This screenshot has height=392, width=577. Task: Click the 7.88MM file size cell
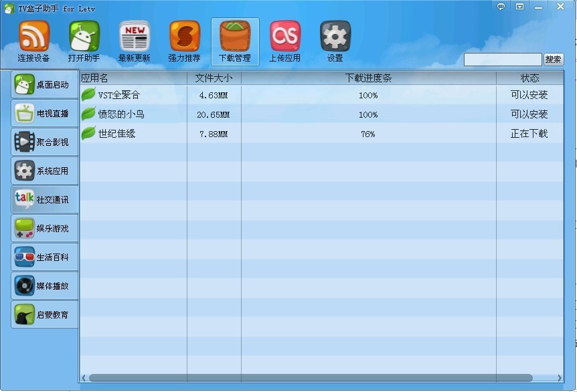coord(214,134)
